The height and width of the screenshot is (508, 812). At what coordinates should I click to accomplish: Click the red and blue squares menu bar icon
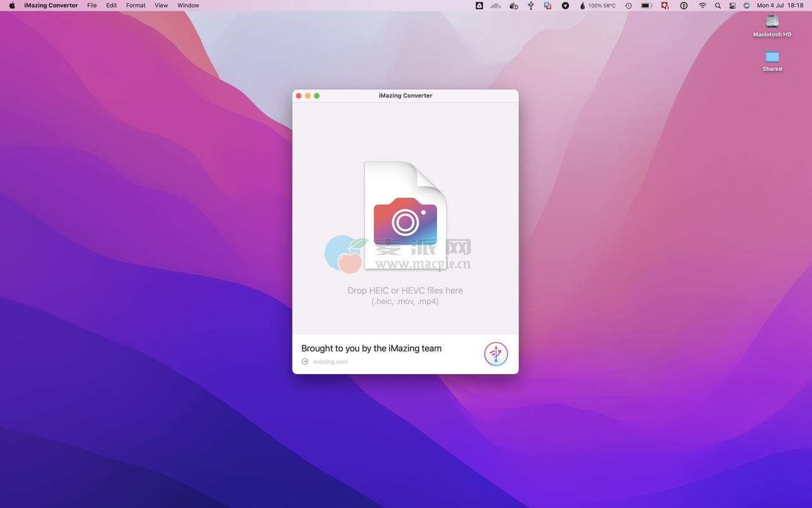click(x=548, y=6)
